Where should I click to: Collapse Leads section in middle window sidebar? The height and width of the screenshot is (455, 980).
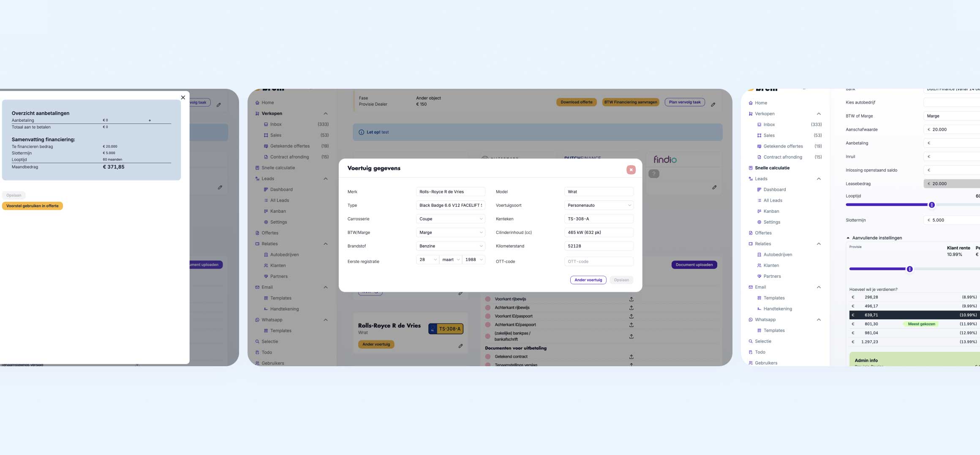(326, 178)
